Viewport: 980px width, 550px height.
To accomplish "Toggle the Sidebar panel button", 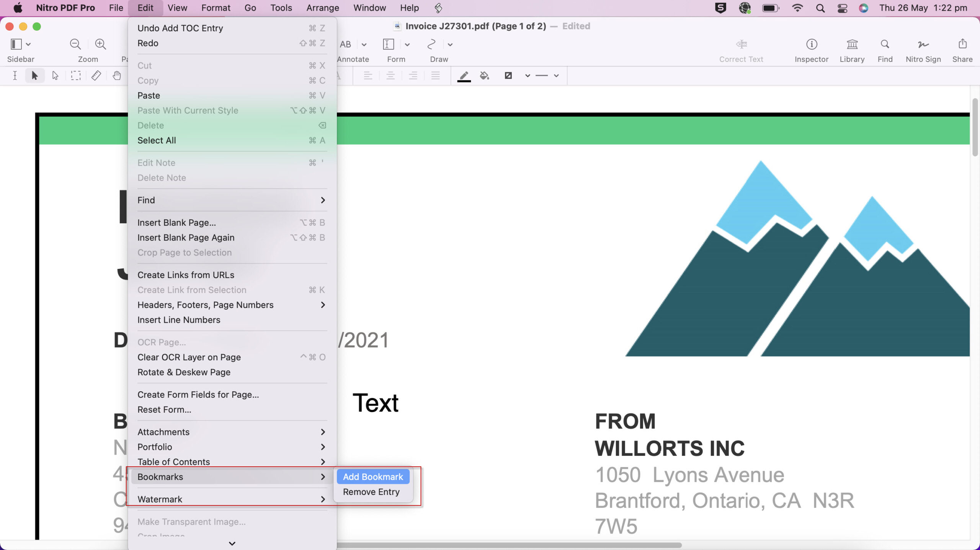I will coord(16,44).
